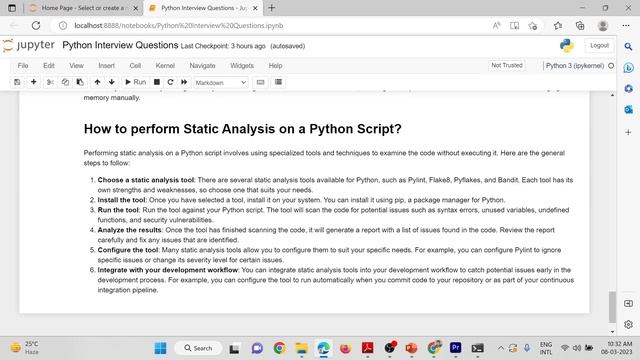Cut selected cells with scissors icon

(50, 82)
